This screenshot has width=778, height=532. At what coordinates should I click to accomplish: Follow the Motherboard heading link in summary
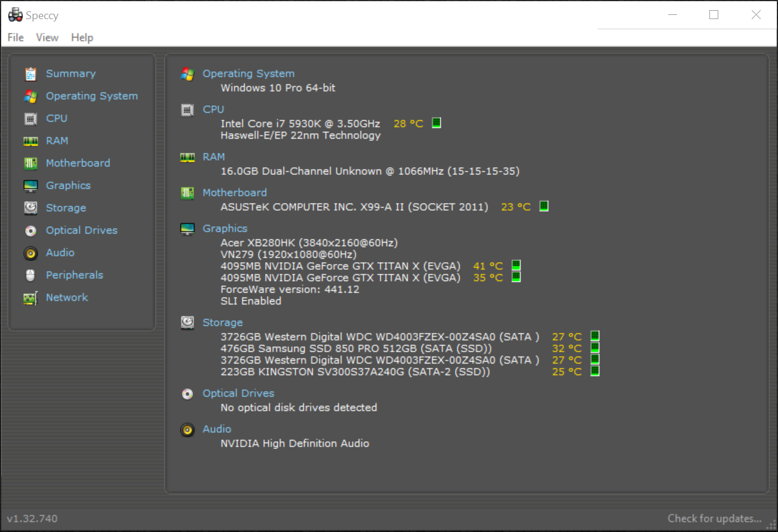(x=235, y=192)
